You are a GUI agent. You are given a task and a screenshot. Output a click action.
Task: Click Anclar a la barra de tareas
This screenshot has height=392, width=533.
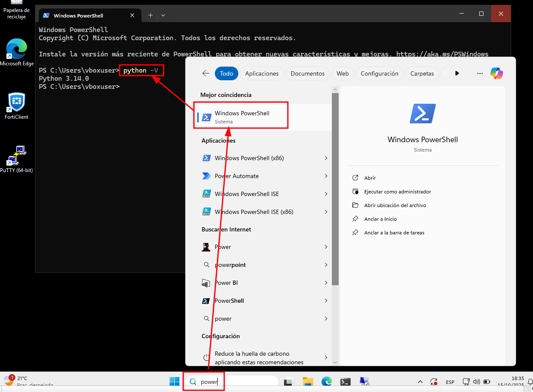(x=394, y=233)
